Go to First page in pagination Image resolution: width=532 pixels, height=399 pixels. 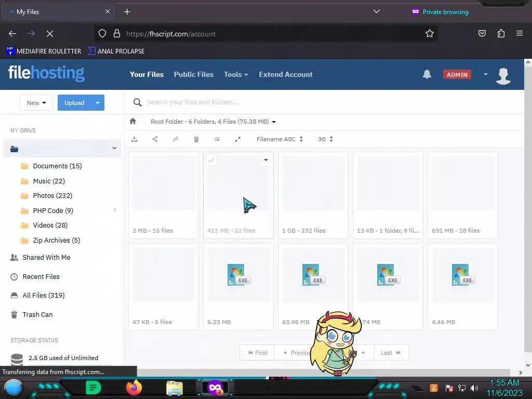(258, 353)
